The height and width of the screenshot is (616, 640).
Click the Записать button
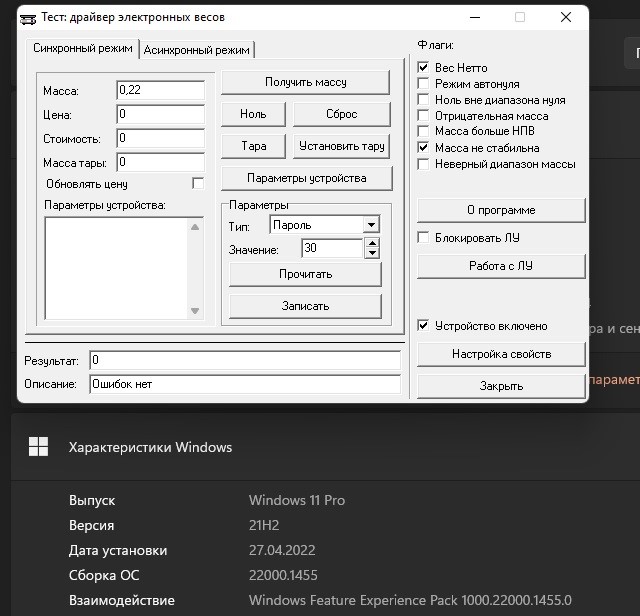[x=305, y=306]
